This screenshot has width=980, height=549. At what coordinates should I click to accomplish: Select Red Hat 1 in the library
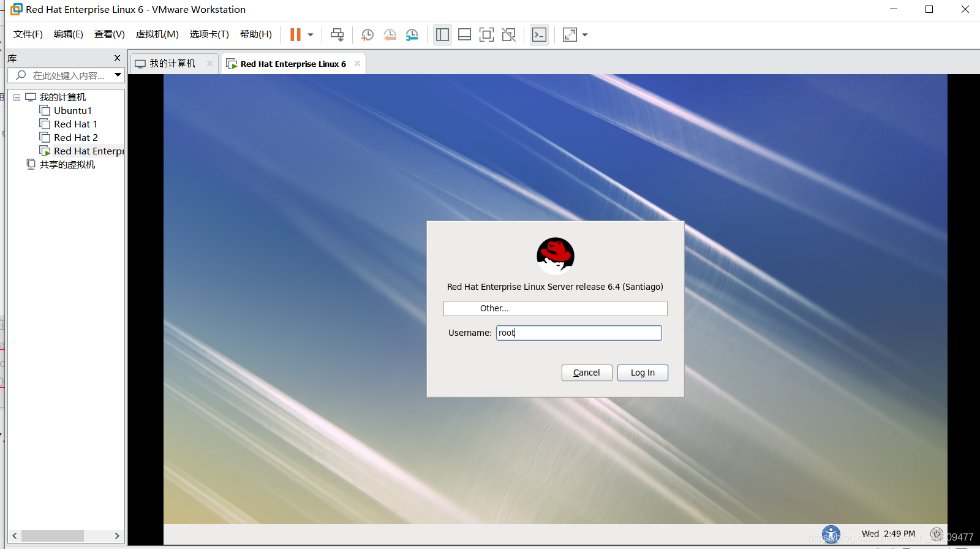click(x=75, y=124)
